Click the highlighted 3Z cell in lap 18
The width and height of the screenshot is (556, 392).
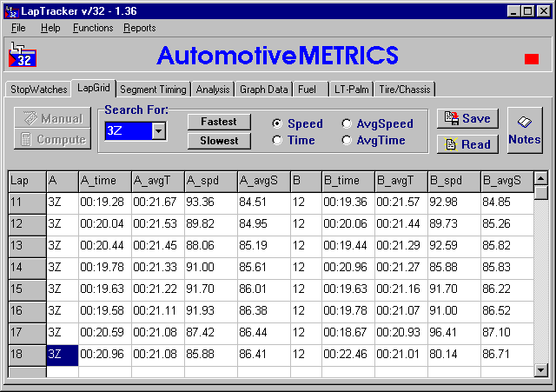tap(63, 355)
